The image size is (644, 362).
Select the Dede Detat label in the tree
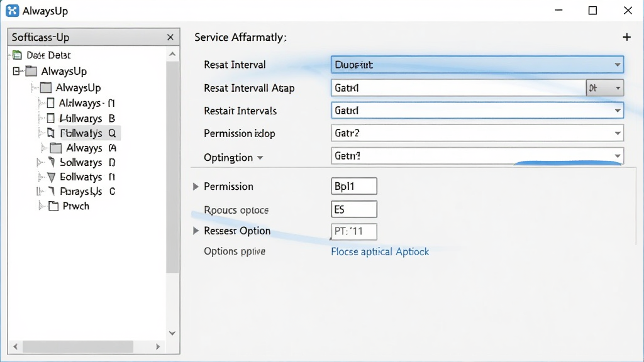click(x=48, y=55)
